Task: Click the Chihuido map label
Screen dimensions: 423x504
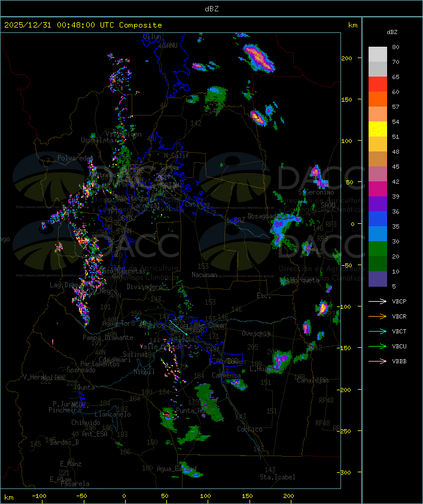Action: pyautogui.click(x=86, y=423)
